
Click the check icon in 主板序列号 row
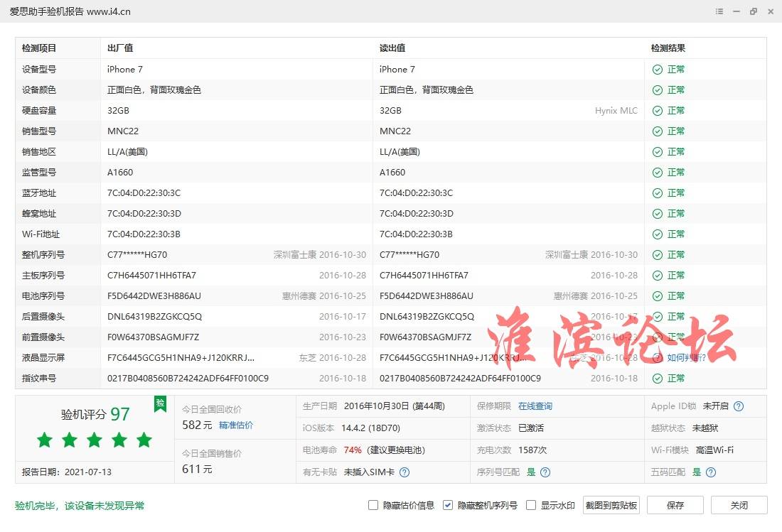658,276
